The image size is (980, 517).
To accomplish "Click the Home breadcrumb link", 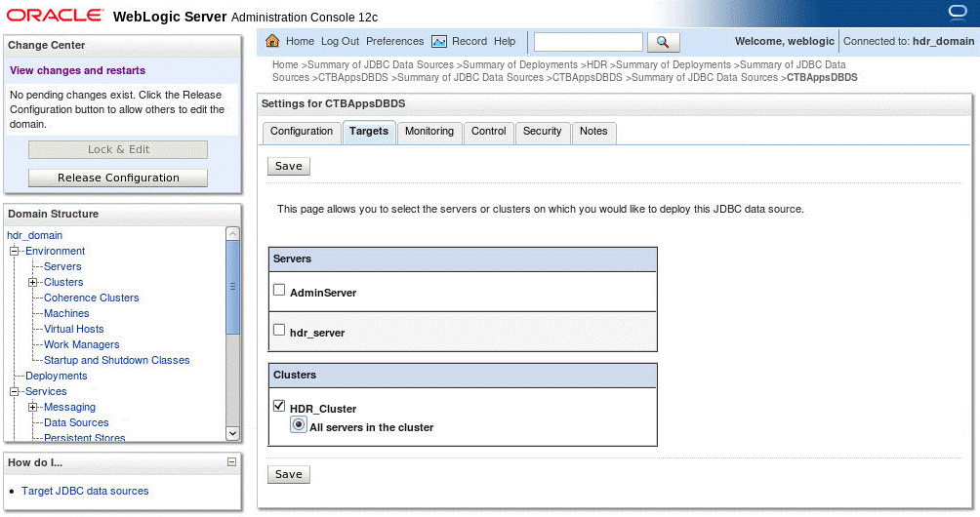I will (x=285, y=65).
